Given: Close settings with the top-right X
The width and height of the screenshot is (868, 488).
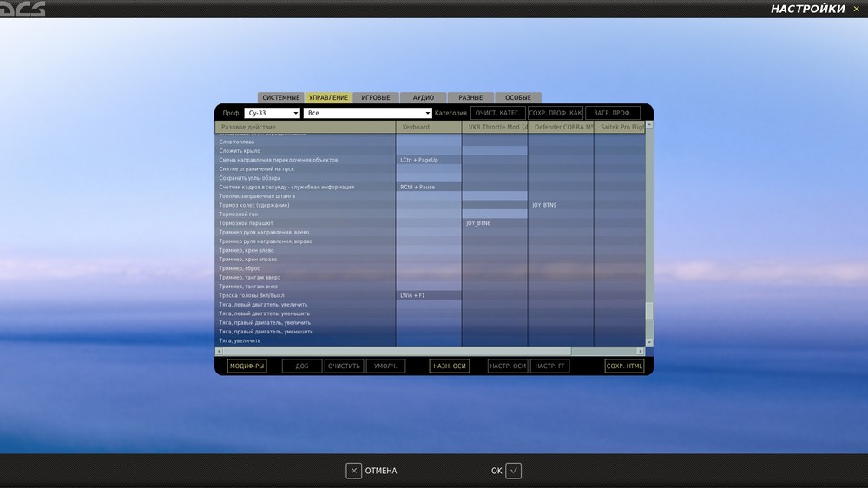Looking at the screenshot, I should 856,9.
